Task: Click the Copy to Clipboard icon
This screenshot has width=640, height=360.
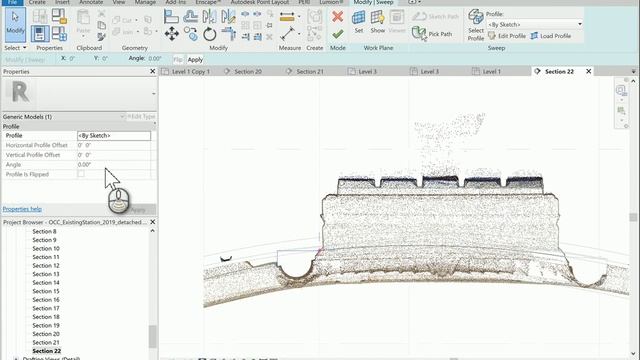Action: tap(101, 25)
